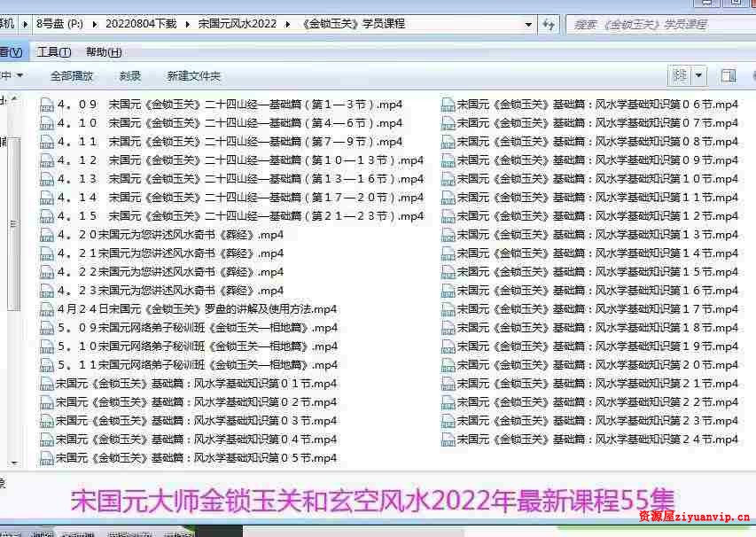The image size is (756, 537).
Task: Select file 风水学基础知识第09节.mp4
Action: click(x=589, y=160)
